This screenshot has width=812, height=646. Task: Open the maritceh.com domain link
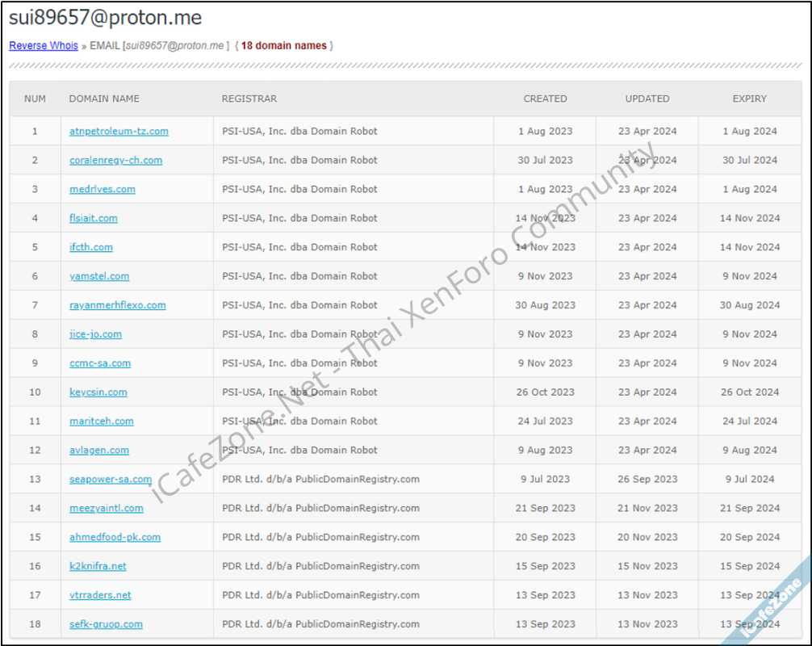coord(101,421)
